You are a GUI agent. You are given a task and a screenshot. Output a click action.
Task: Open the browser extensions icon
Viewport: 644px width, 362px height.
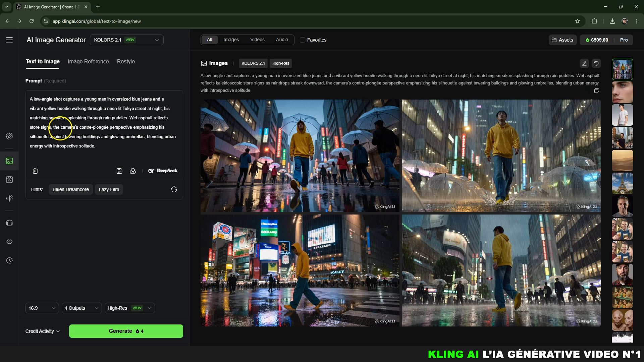pyautogui.click(x=594, y=21)
